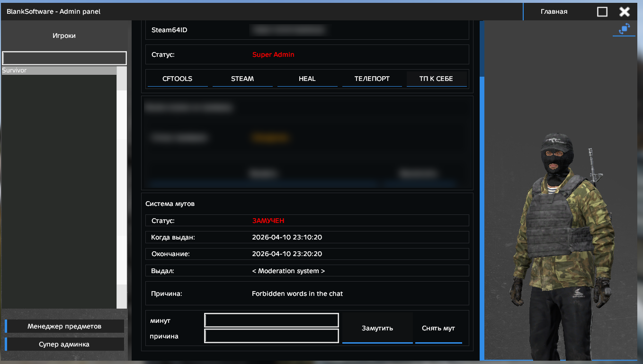Click the players list scrollbar
This screenshot has height=364, width=643.
point(122,187)
